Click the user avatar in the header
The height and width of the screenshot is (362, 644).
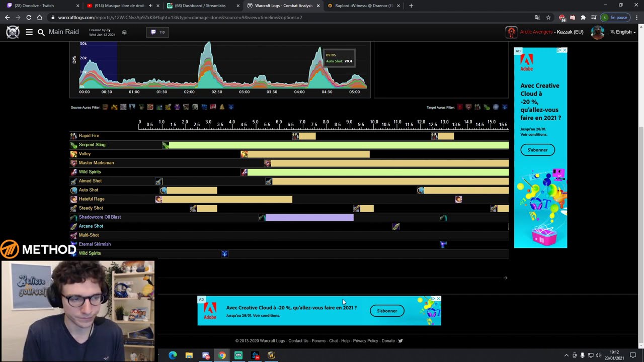(x=597, y=32)
